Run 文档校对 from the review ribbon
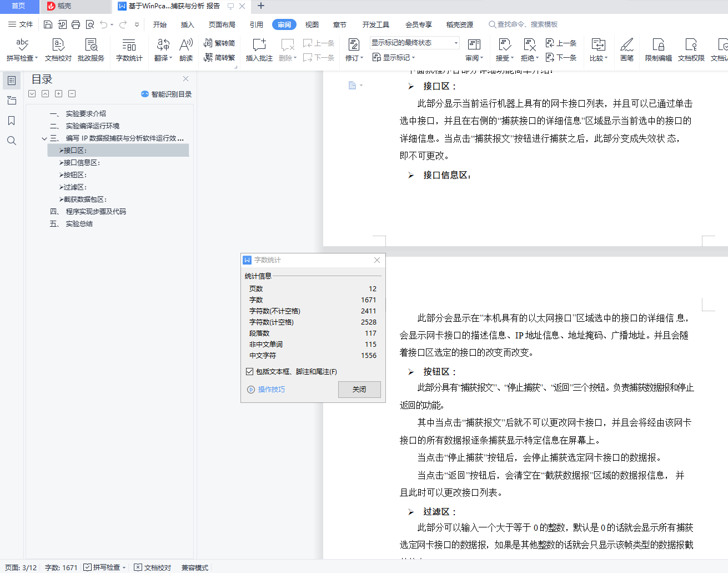This screenshot has height=573, width=728. tap(58, 49)
